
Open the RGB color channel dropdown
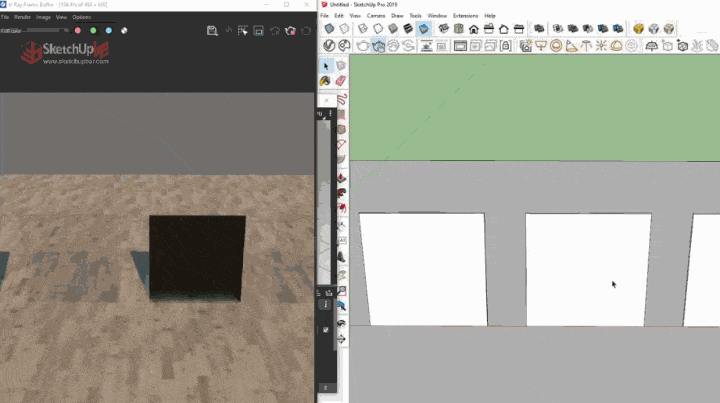pyautogui.click(x=34, y=31)
